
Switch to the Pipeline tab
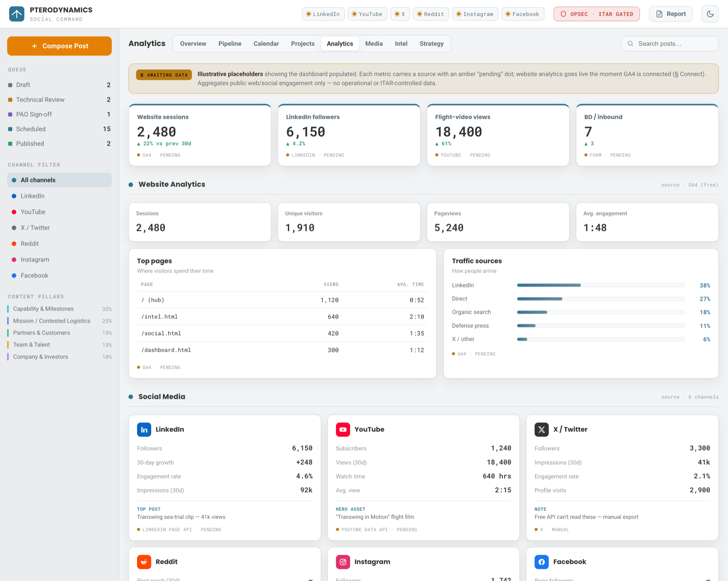230,44
